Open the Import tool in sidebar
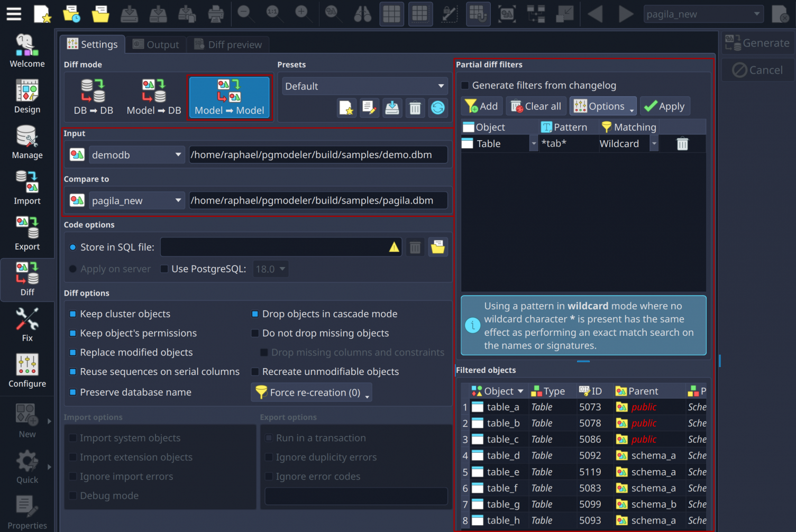The image size is (796, 532). point(27,187)
